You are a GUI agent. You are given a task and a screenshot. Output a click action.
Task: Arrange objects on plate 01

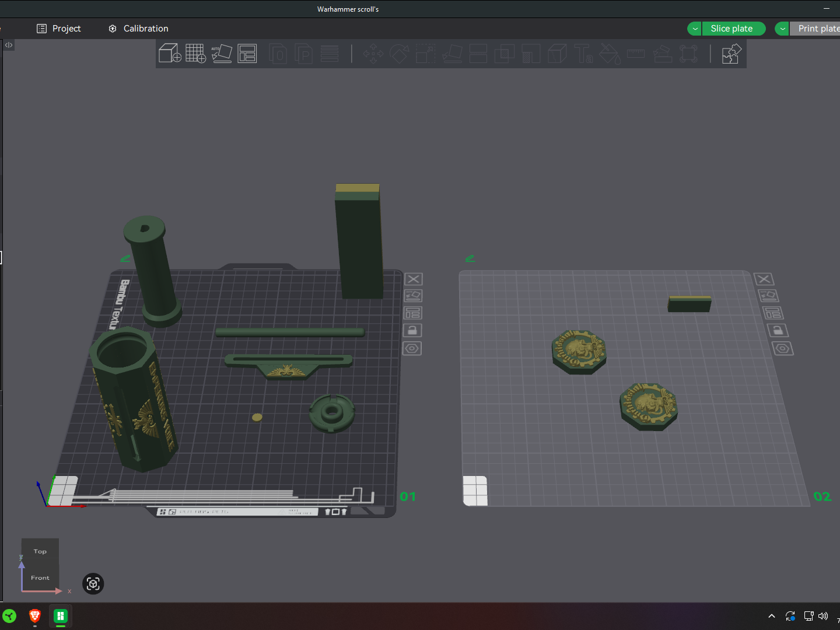coord(413,313)
